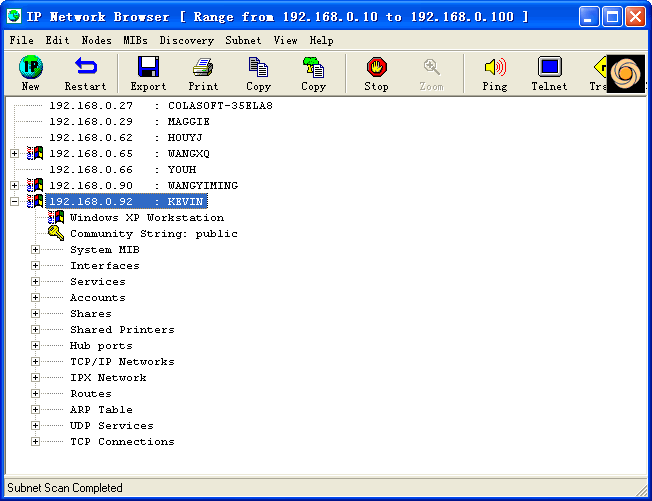Select the 192.168.0.27 COLASOFT-35ELA8 row

(161, 106)
